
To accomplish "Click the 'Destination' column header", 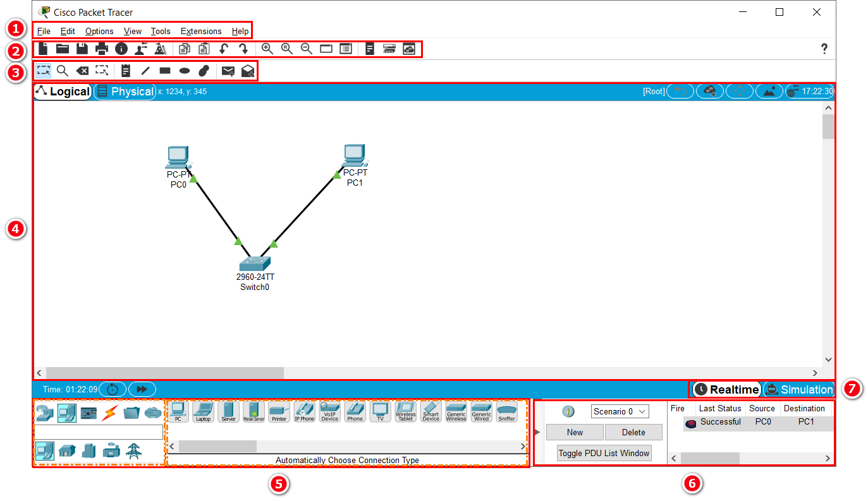I will (804, 408).
